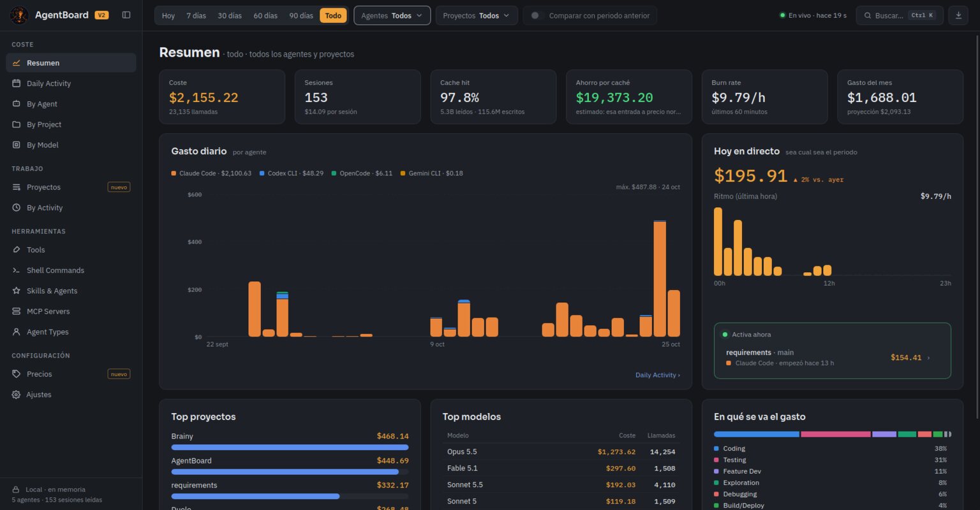Screen dimensions: 980x510
Task: Click the By Activity clock icon
Action: click(17, 208)
